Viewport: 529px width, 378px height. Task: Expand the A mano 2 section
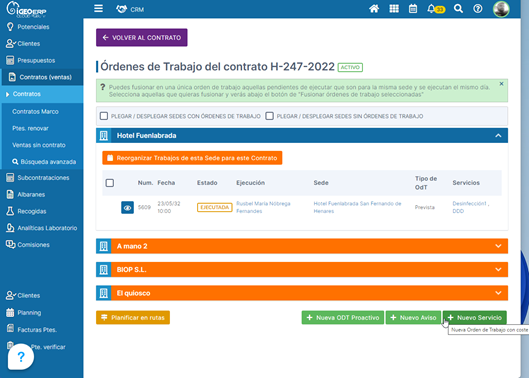498,246
